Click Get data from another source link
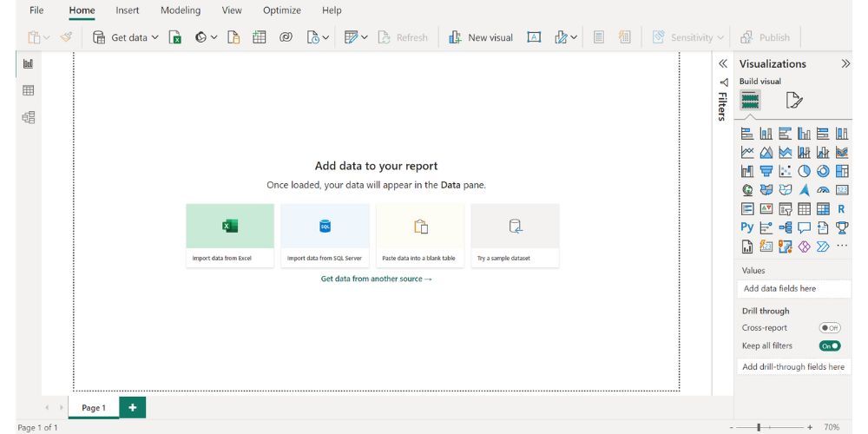Image resolution: width=868 pixels, height=434 pixels. (x=377, y=279)
